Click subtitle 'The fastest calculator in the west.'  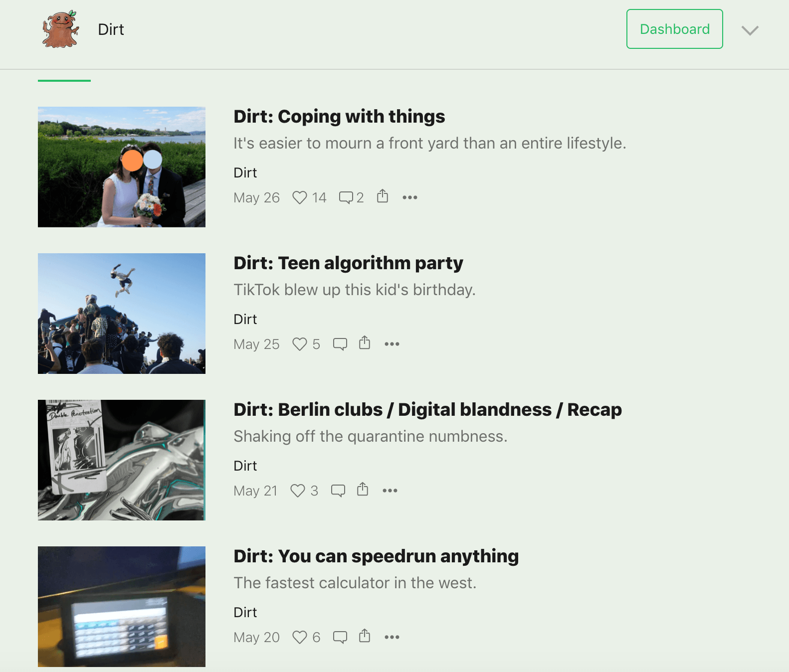click(355, 583)
